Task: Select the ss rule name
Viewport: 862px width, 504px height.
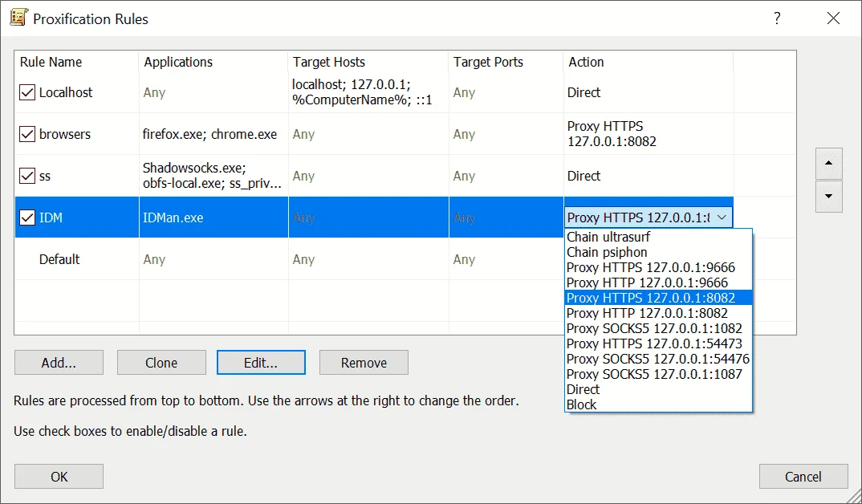Action: click(x=45, y=176)
